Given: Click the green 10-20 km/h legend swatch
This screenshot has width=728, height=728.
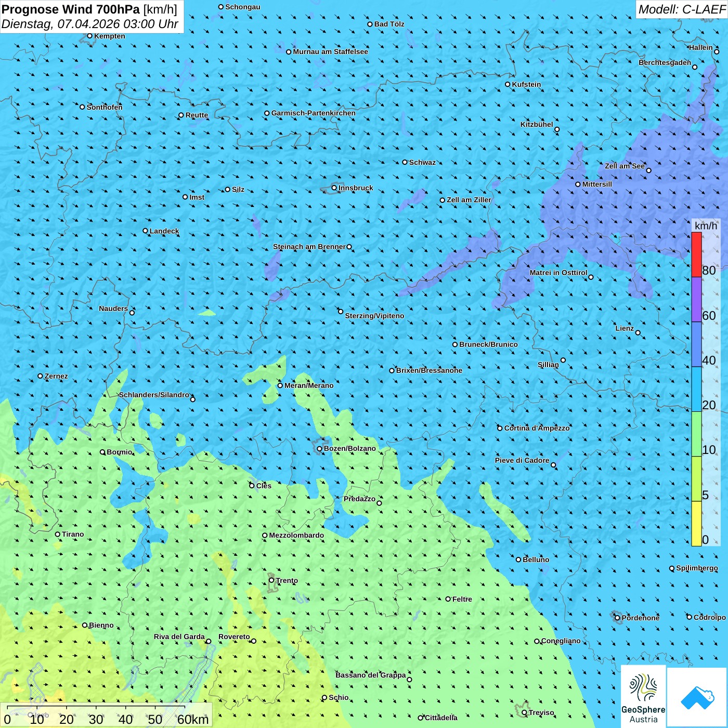Looking at the screenshot, I should click(x=696, y=434).
